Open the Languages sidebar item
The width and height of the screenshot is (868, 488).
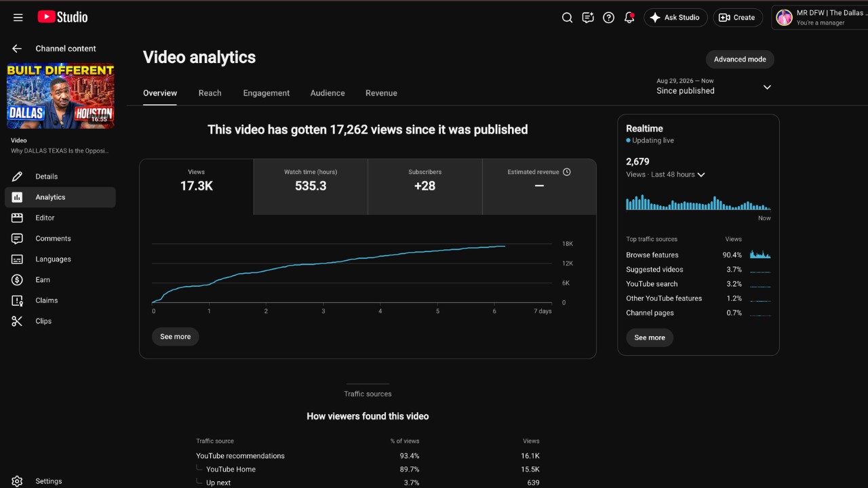pos(60,259)
